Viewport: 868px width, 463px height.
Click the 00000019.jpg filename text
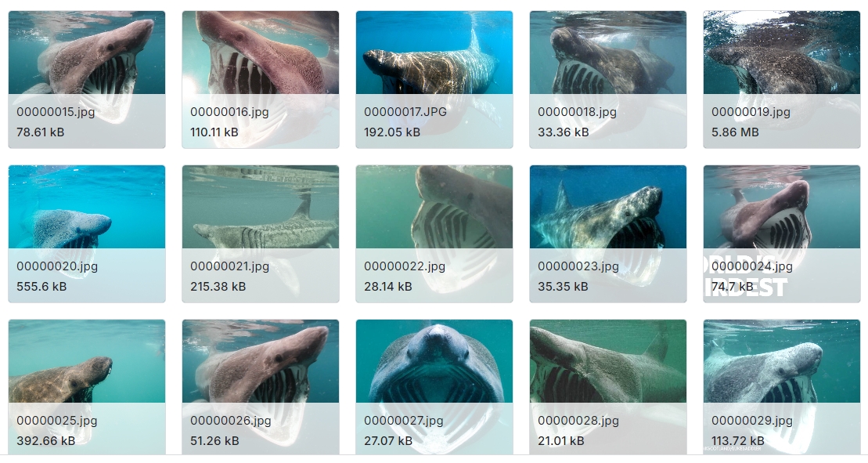[x=751, y=112]
